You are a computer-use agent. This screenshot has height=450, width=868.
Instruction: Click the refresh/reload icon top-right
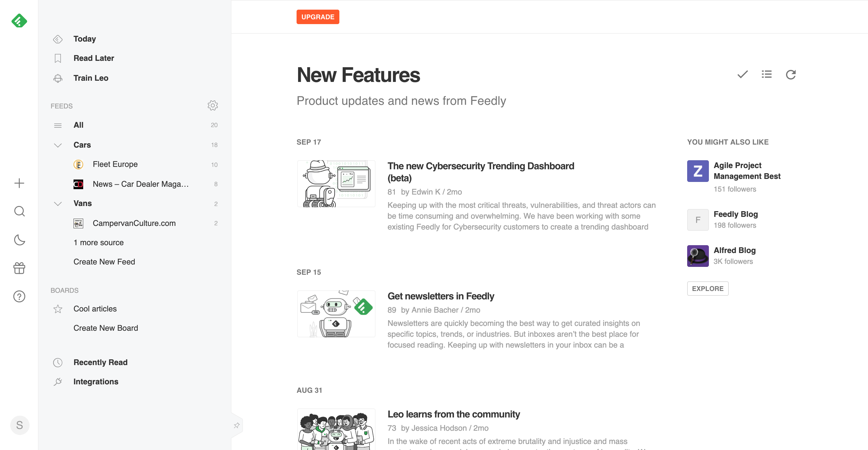tap(791, 74)
